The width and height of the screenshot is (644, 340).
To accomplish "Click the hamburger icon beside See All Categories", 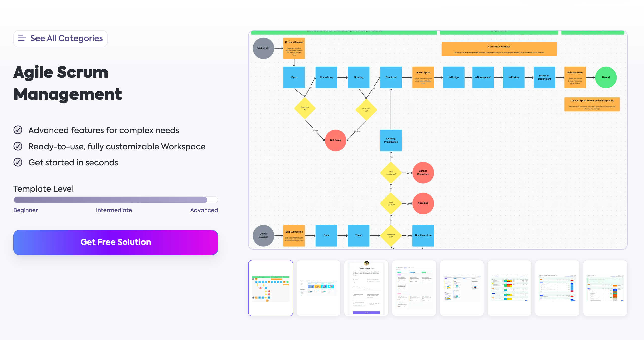I will point(22,38).
